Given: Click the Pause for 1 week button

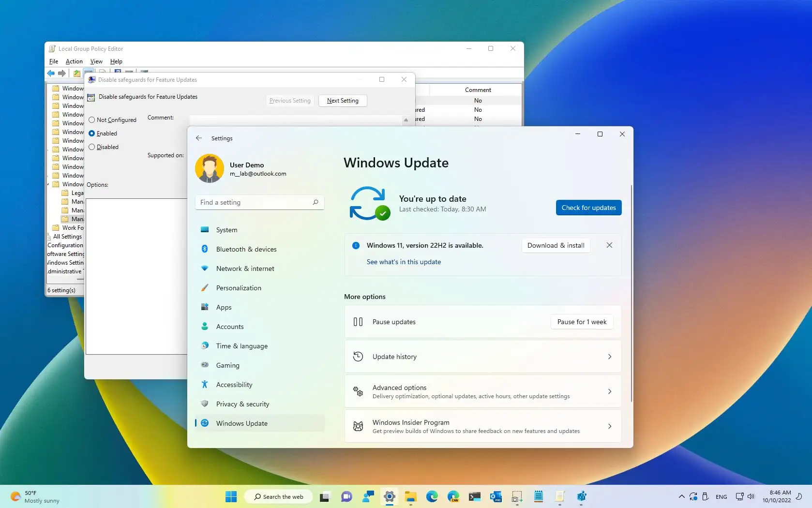Looking at the screenshot, I should [x=582, y=322].
